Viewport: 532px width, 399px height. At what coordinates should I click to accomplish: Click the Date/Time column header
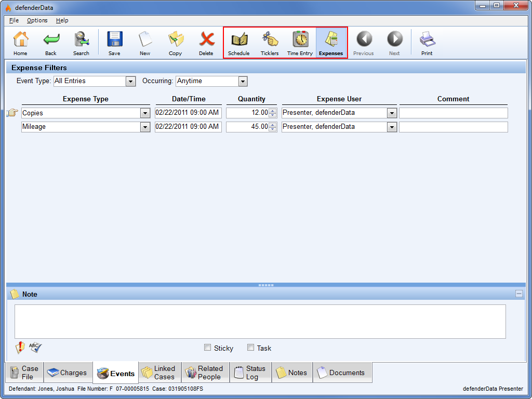(x=189, y=99)
